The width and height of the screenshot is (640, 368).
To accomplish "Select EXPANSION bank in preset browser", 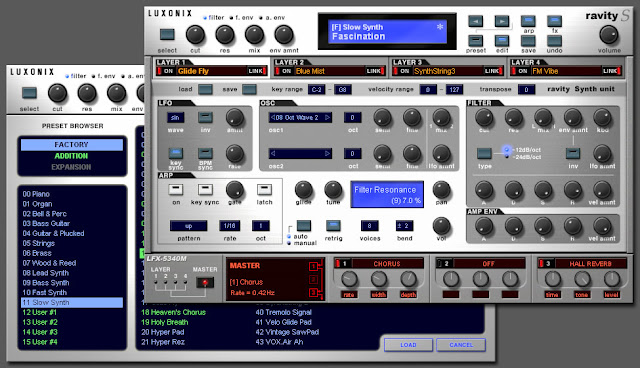I will click(x=72, y=167).
